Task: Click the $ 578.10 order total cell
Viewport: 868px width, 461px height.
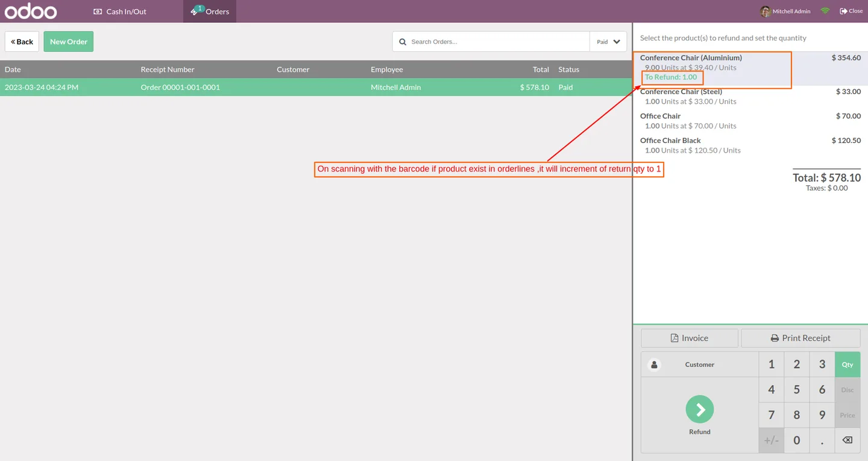Action: pos(535,87)
